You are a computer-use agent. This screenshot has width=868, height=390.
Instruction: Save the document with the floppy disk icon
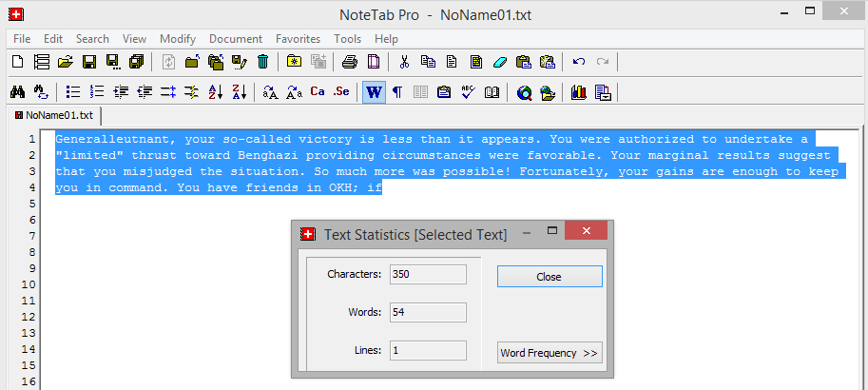(x=89, y=62)
